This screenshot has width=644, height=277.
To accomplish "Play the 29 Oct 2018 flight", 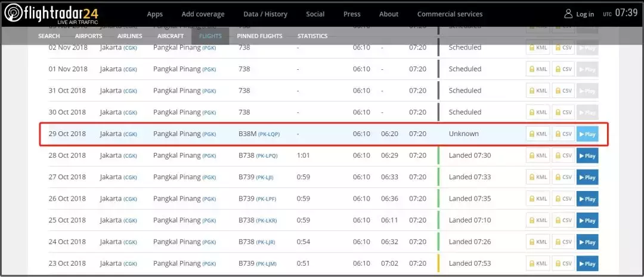I will [x=587, y=134].
